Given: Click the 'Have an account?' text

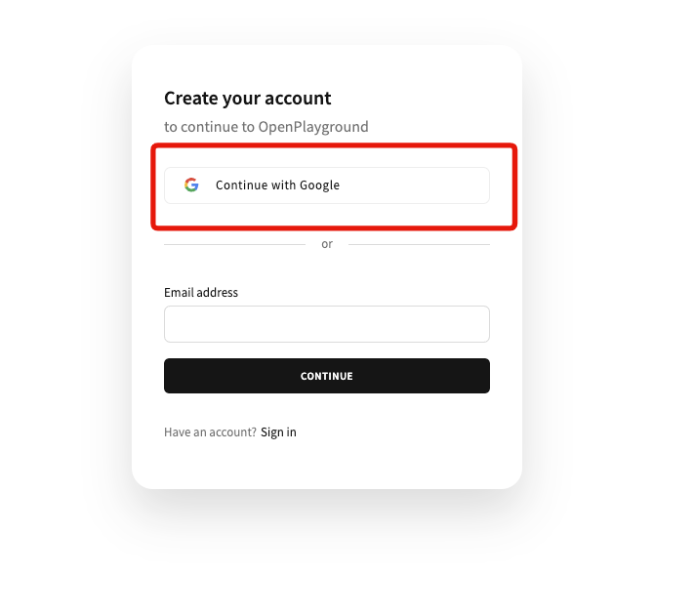Looking at the screenshot, I should click(x=210, y=432).
